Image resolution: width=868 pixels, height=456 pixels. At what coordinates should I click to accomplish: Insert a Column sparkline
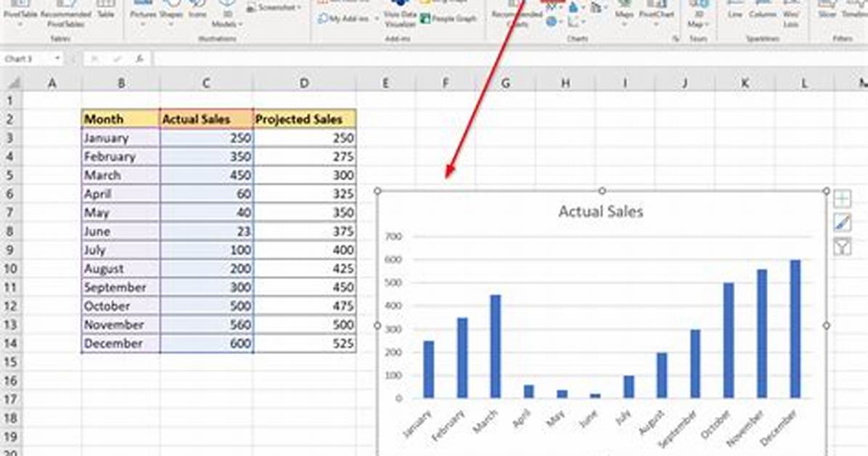tap(762, 10)
